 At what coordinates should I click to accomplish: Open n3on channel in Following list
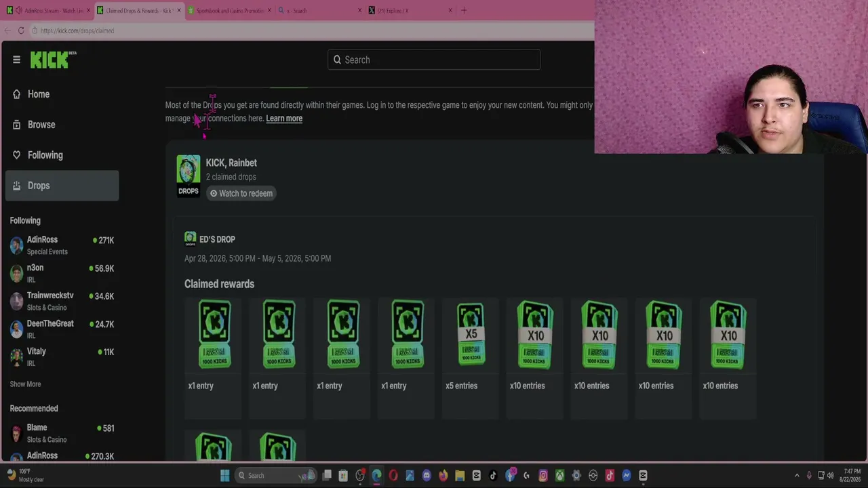tap(62, 273)
